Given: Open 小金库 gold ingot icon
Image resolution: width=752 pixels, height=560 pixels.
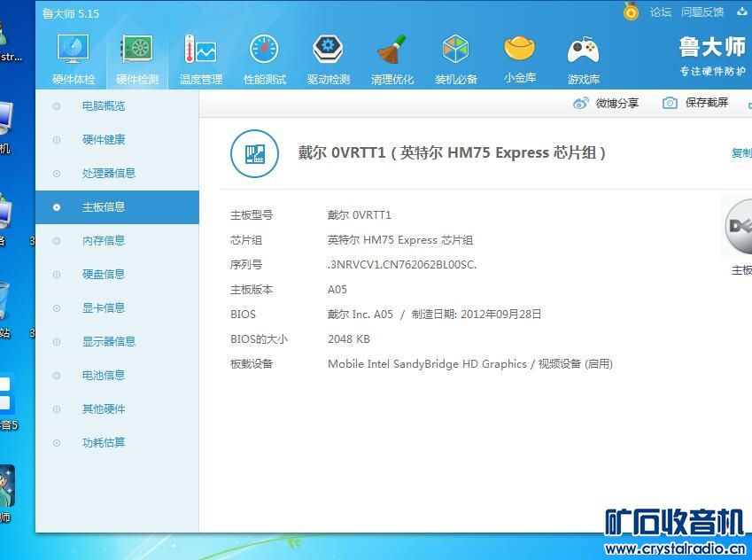Looking at the screenshot, I should 520,58.
